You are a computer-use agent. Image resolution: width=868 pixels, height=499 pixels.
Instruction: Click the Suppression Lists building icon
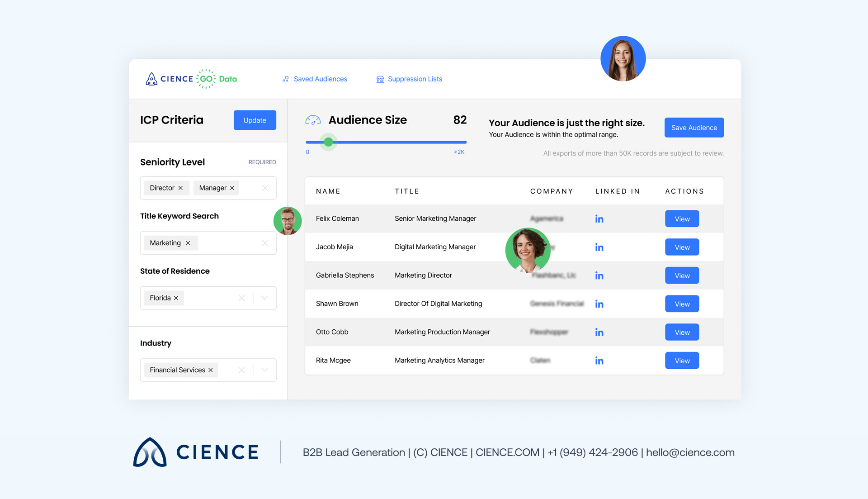380,79
